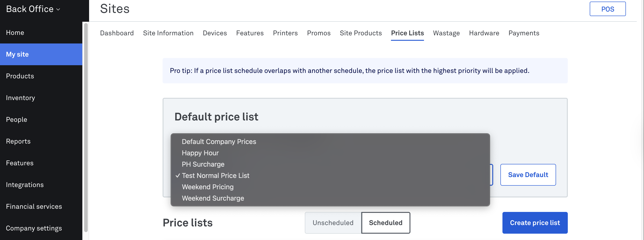Switch to the Features tab in Sites

(x=250, y=33)
